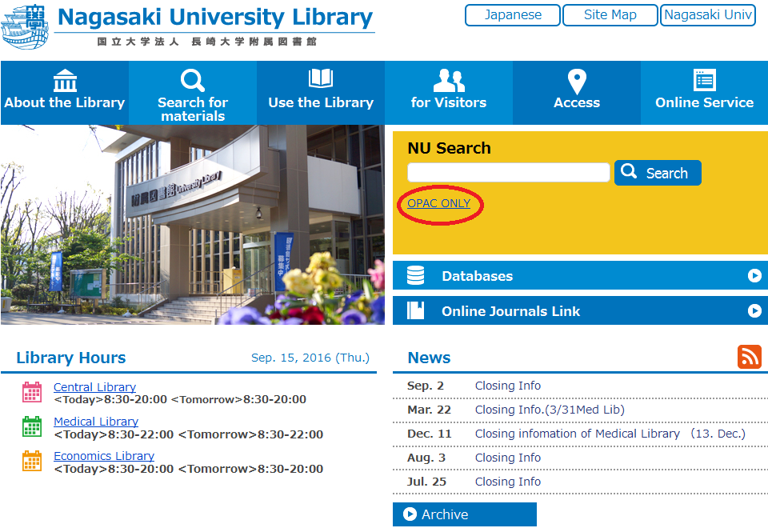This screenshot has height=532, width=768.
Task: Click the Nagasaki University Library ship logo
Action: (x=25, y=27)
